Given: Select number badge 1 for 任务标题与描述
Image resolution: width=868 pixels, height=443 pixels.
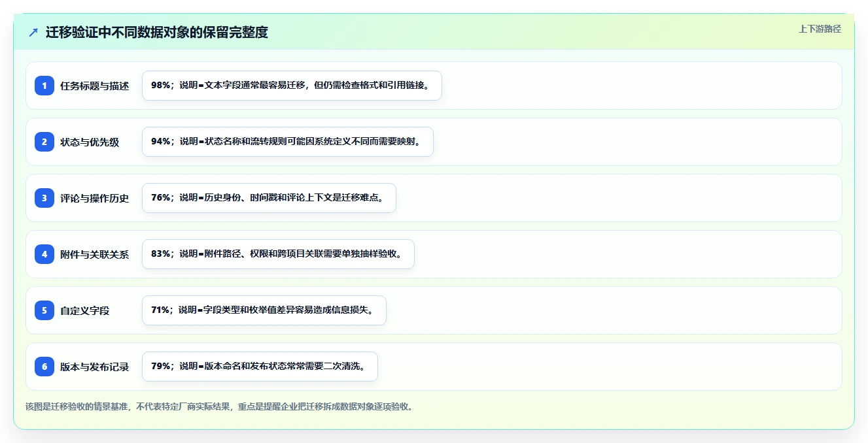Looking at the screenshot, I should coord(44,85).
